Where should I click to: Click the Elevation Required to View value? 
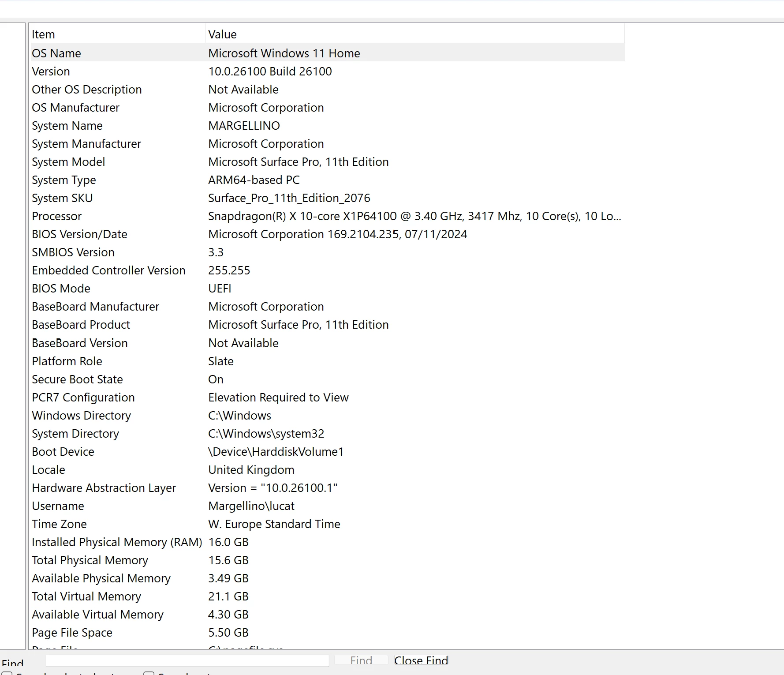(278, 397)
